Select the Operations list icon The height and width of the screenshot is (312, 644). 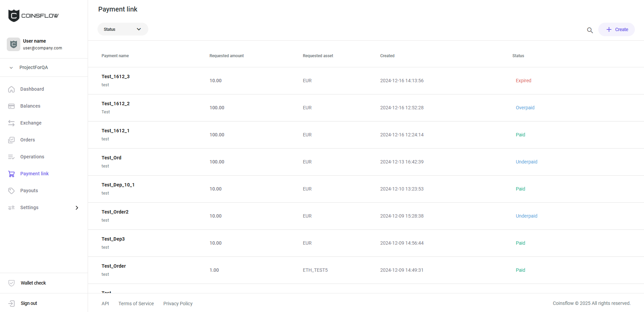(12, 157)
